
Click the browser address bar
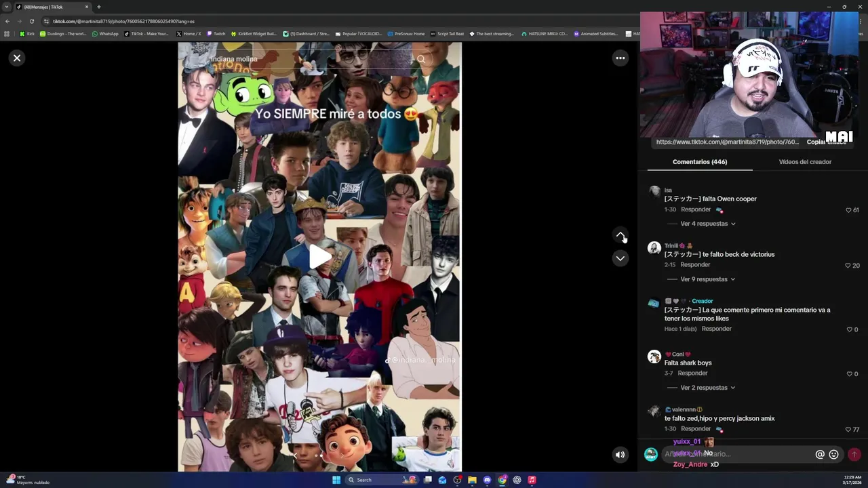(x=339, y=21)
